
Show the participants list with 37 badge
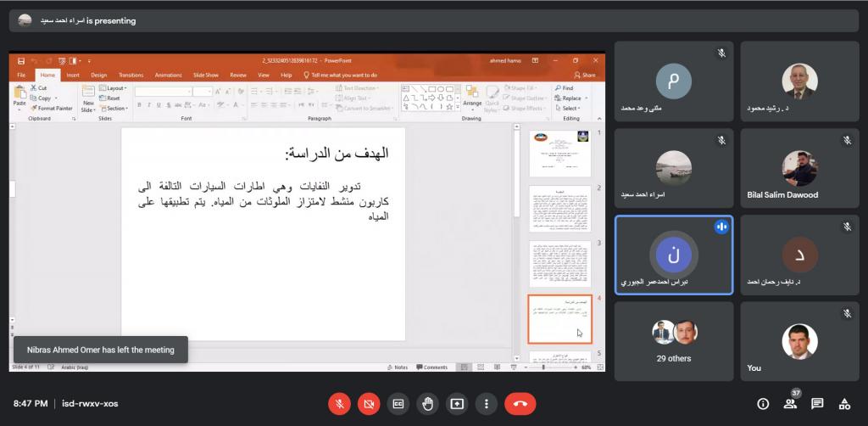click(790, 404)
